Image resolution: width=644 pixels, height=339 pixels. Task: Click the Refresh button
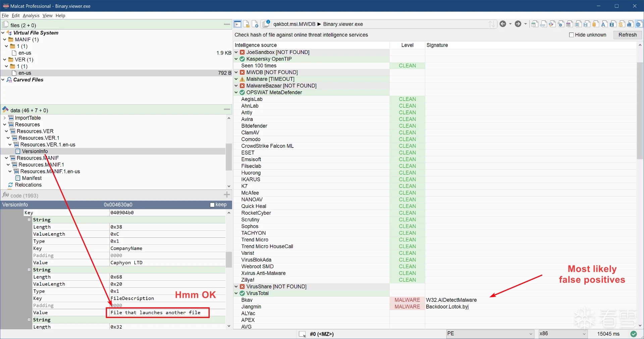pyautogui.click(x=628, y=35)
